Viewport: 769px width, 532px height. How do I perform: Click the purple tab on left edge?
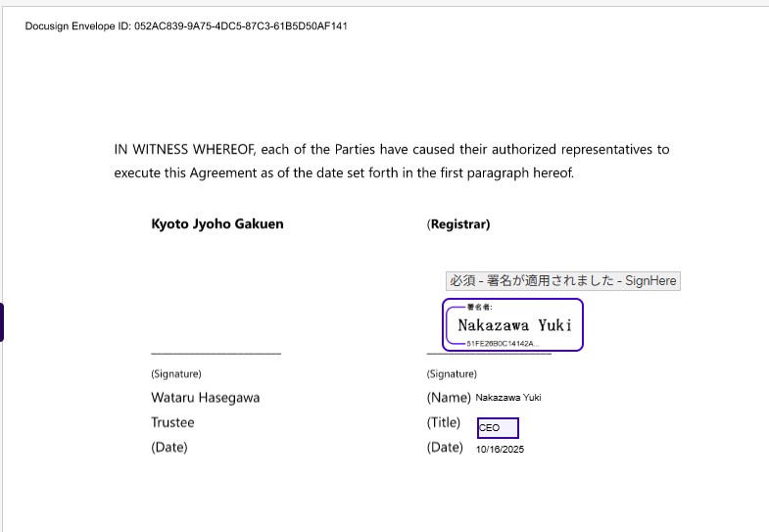tap(2, 322)
